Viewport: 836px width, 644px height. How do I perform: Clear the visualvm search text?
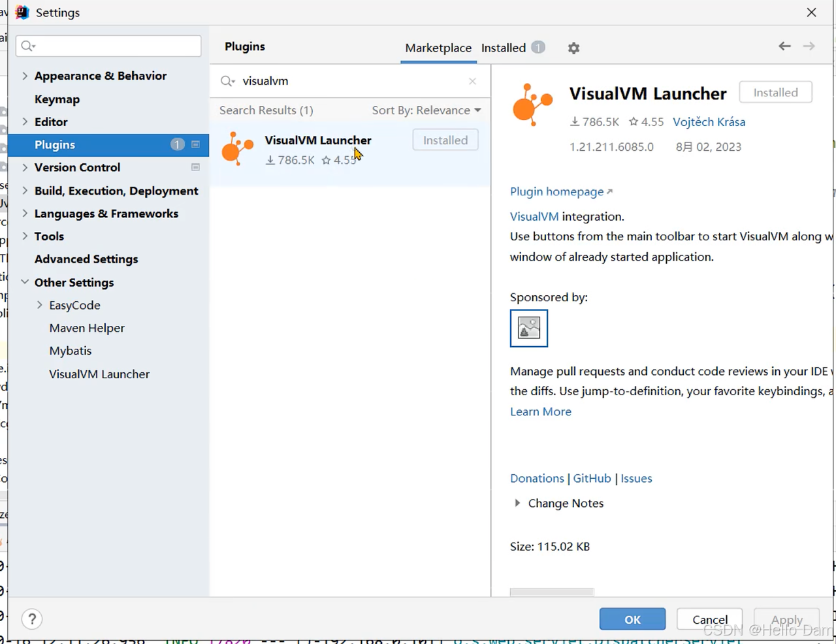[472, 81]
